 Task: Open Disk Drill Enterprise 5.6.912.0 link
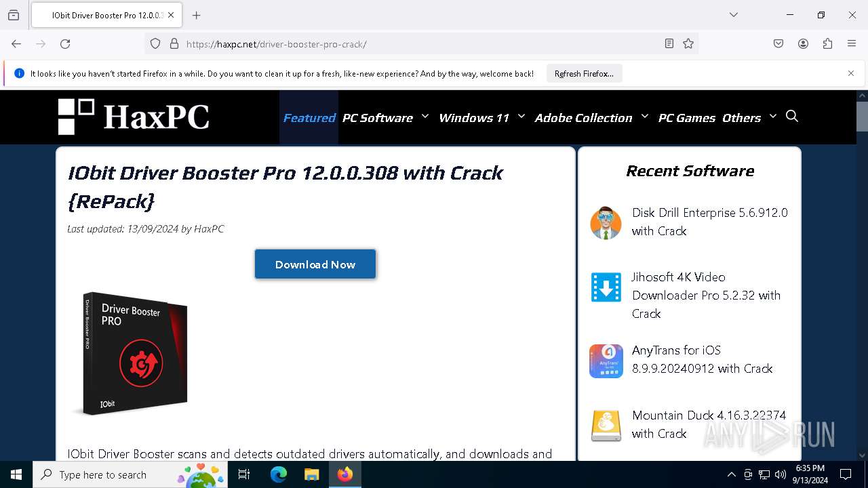coord(709,222)
